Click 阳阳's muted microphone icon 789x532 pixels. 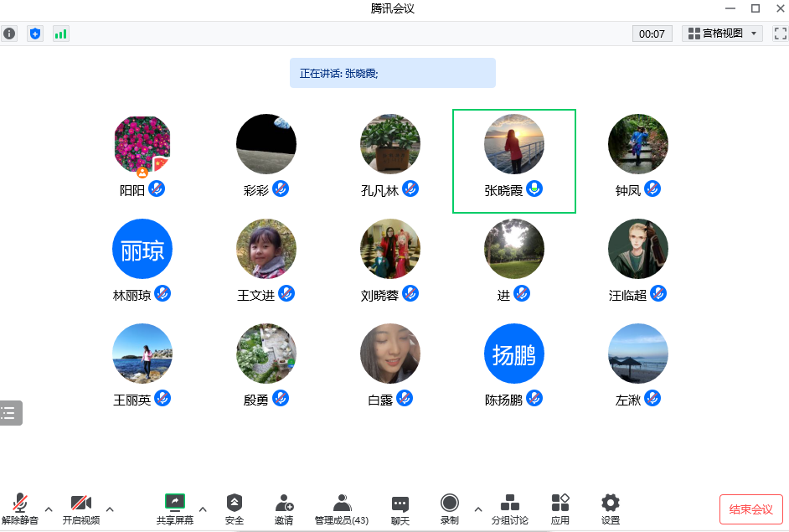(x=157, y=189)
